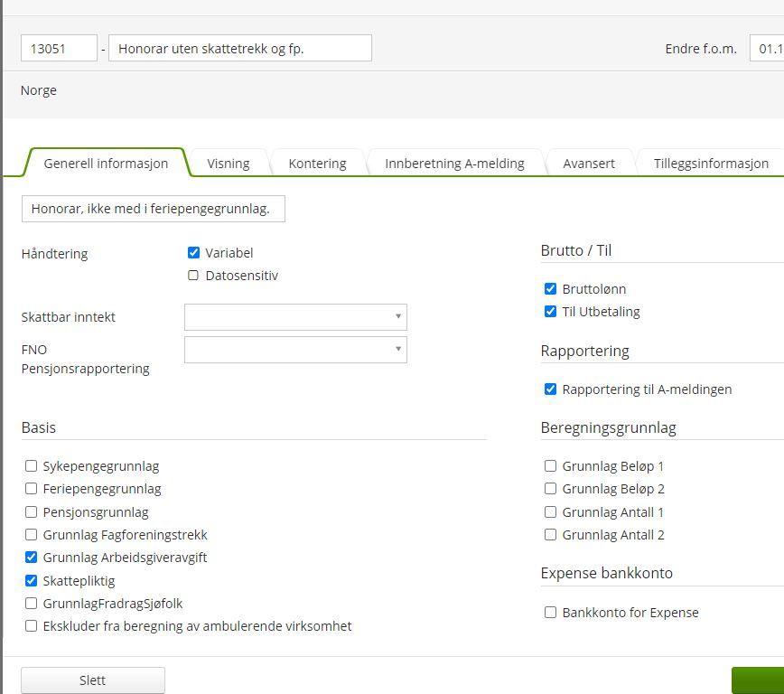Enable Pensjonsgrunnlag checkbox
This screenshot has width=784, height=694.
31,511
